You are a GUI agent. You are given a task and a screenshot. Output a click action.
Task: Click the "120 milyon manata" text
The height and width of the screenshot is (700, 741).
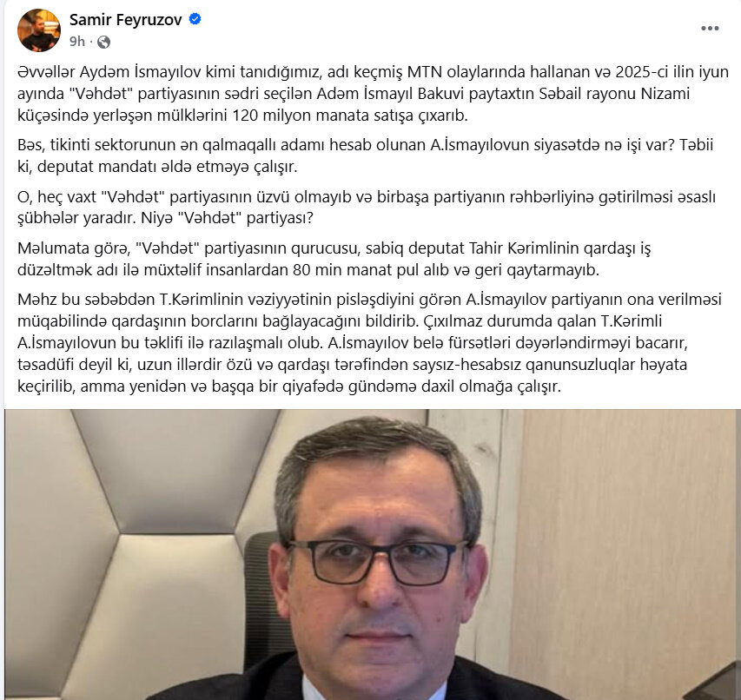[311, 116]
